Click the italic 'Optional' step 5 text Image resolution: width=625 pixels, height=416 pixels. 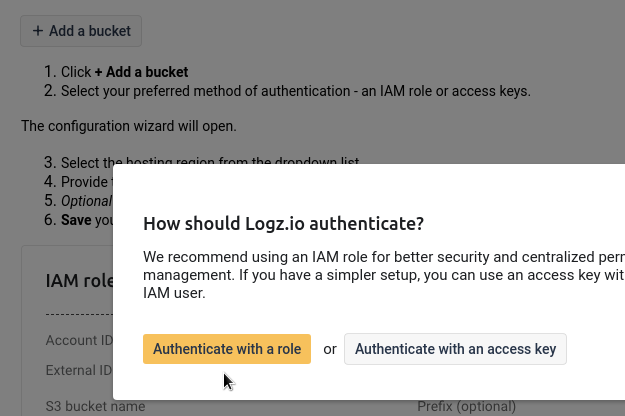tap(86, 201)
